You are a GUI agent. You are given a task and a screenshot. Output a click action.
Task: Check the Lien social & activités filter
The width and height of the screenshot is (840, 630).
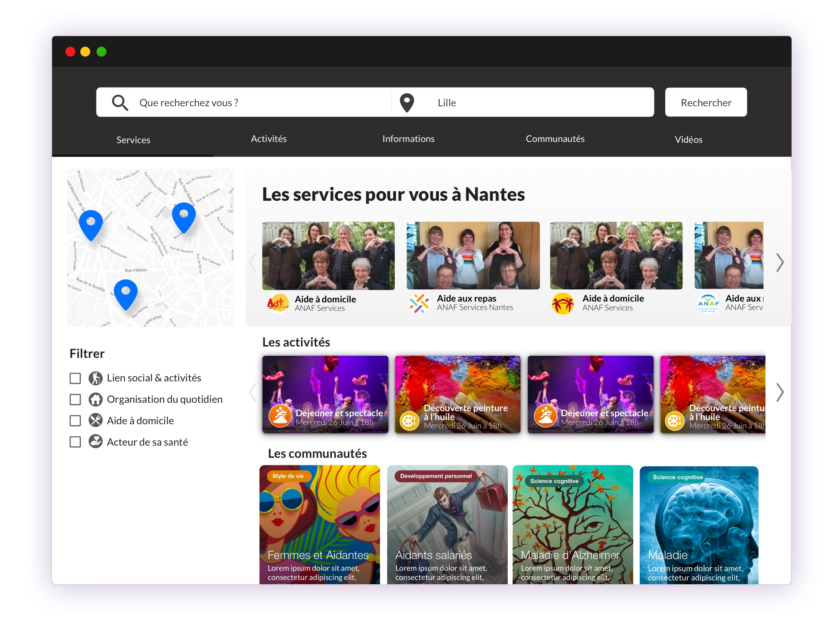pos(75,378)
